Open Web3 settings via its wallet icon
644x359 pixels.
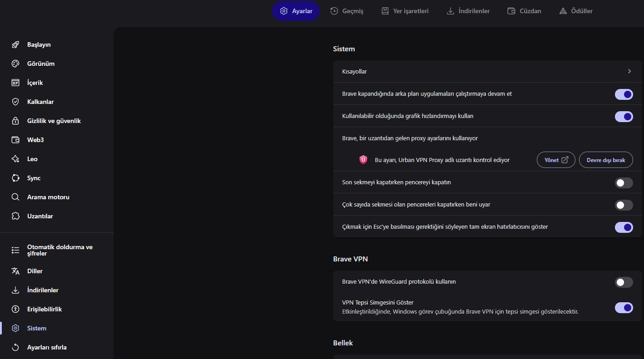tap(15, 140)
